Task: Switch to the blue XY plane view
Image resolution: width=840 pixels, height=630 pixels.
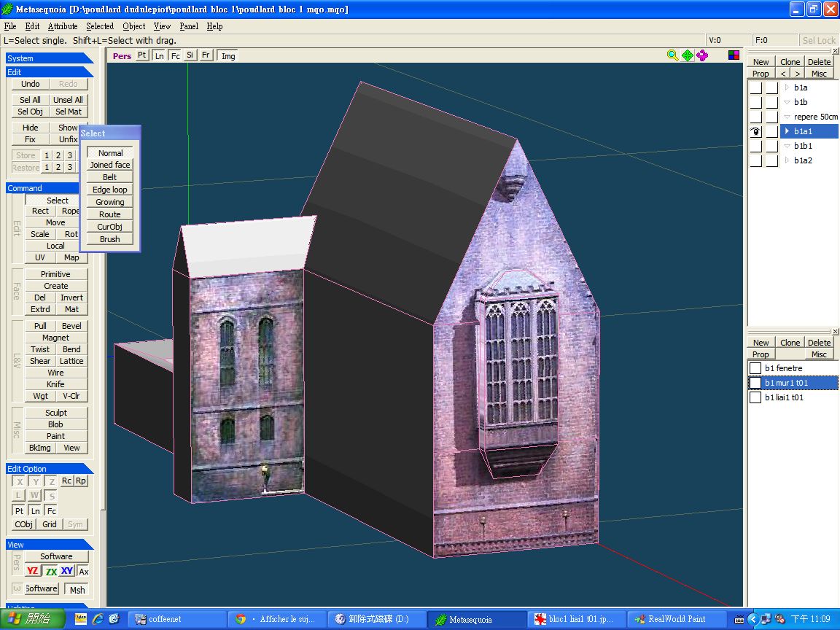Action: point(67,571)
